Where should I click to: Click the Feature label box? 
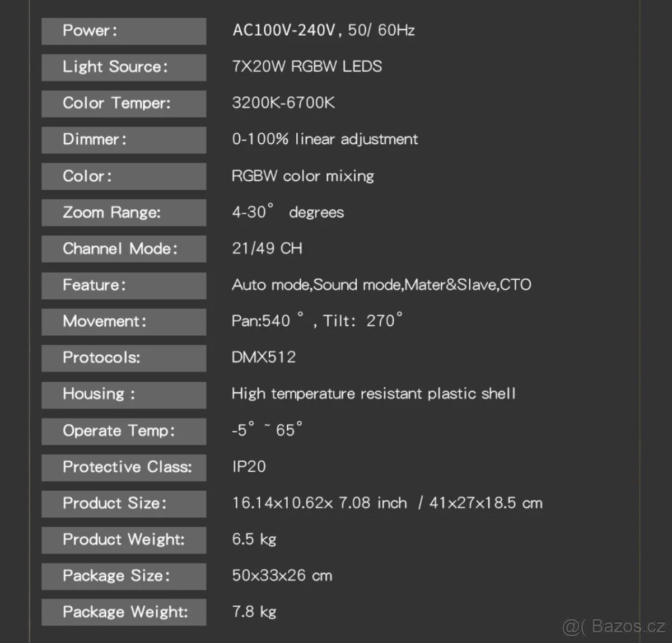pyautogui.click(x=124, y=285)
